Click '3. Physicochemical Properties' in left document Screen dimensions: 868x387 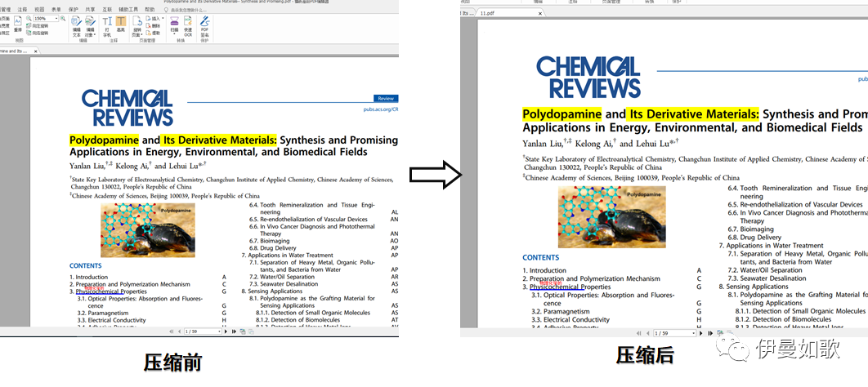coord(108,291)
